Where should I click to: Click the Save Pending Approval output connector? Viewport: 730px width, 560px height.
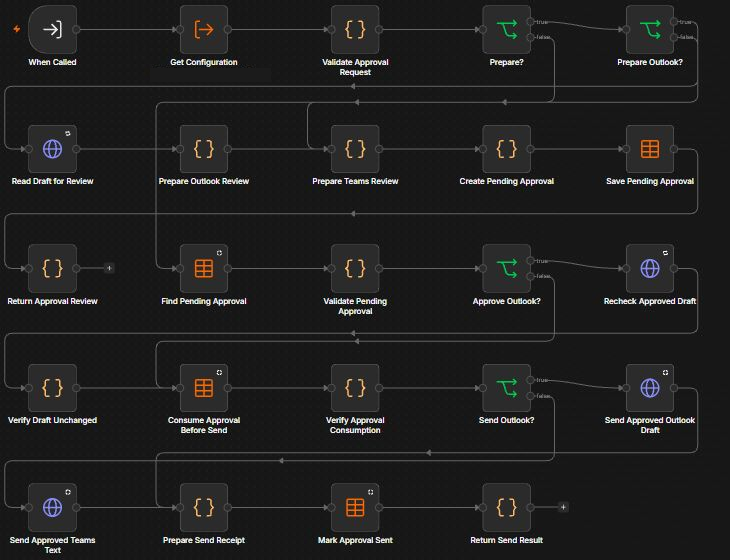[x=674, y=149]
